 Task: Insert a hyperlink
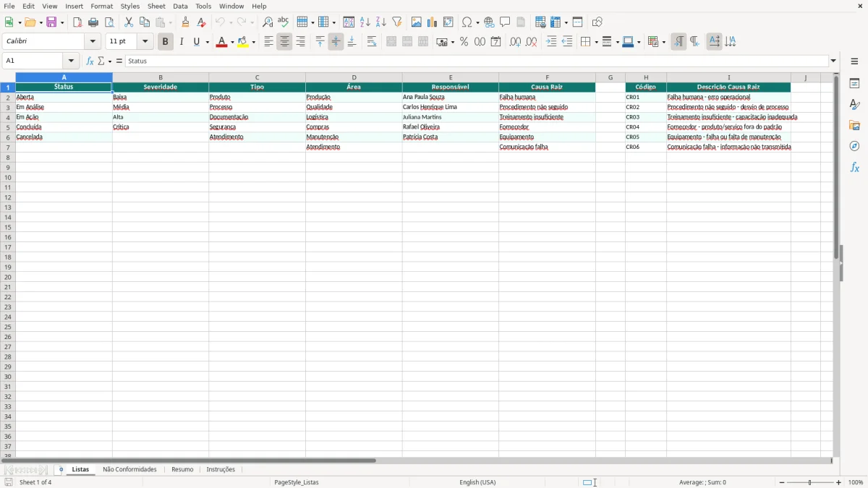(489, 22)
